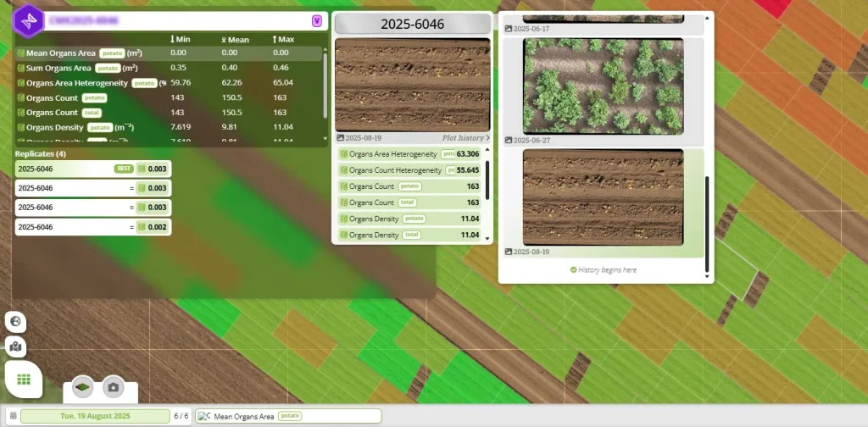Open the green grid plots button
The width and height of the screenshot is (868, 427).
(x=23, y=380)
